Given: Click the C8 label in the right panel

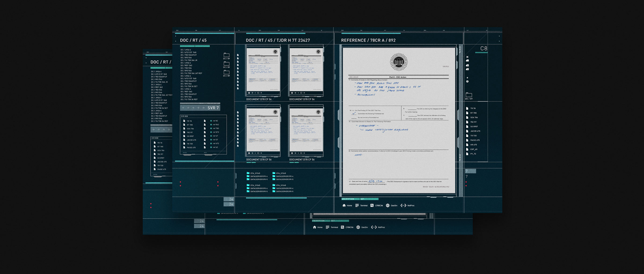Looking at the screenshot, I should pyautogui.click(x=484, y=48).
